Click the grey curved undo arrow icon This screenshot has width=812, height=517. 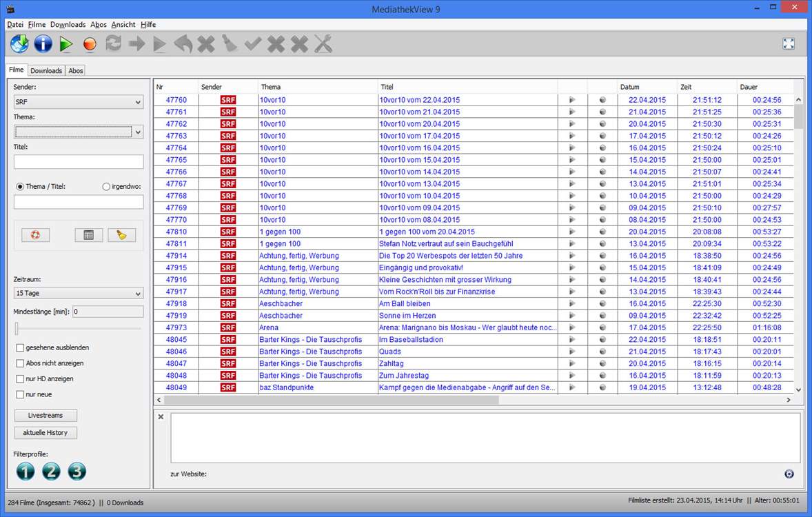point(183,44)
